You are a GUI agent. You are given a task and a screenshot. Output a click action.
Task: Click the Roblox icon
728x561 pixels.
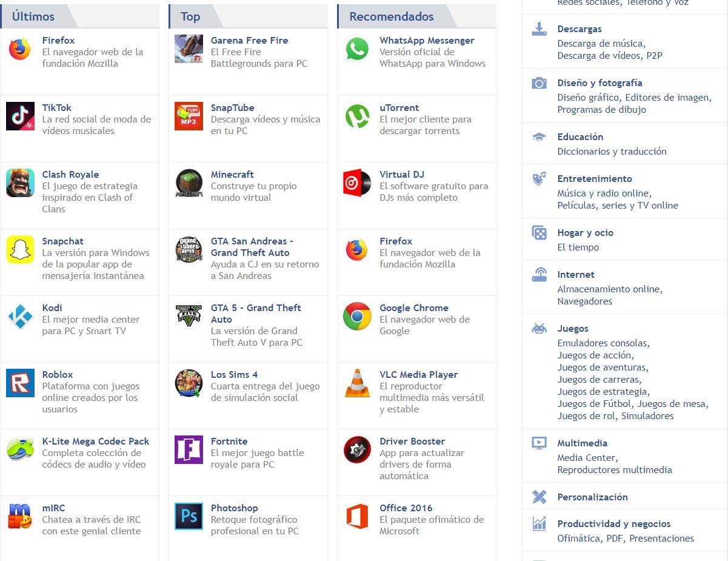click(x=20, y=383)
